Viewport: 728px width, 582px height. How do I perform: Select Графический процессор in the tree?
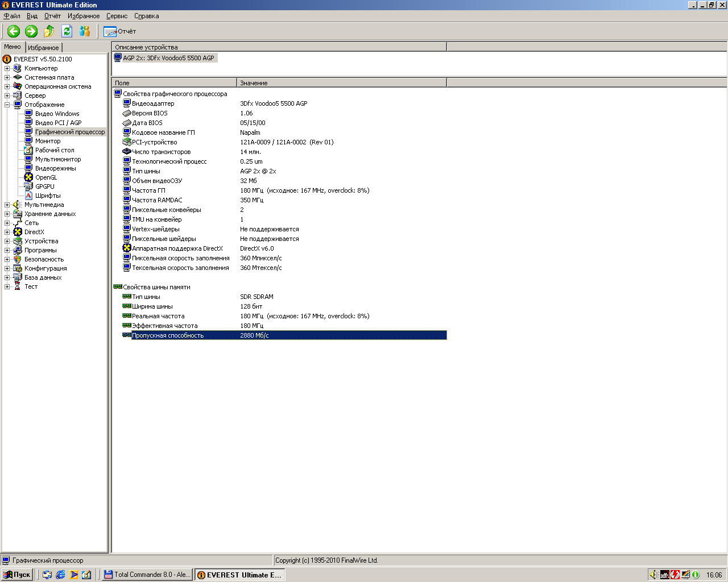point(70,132)
